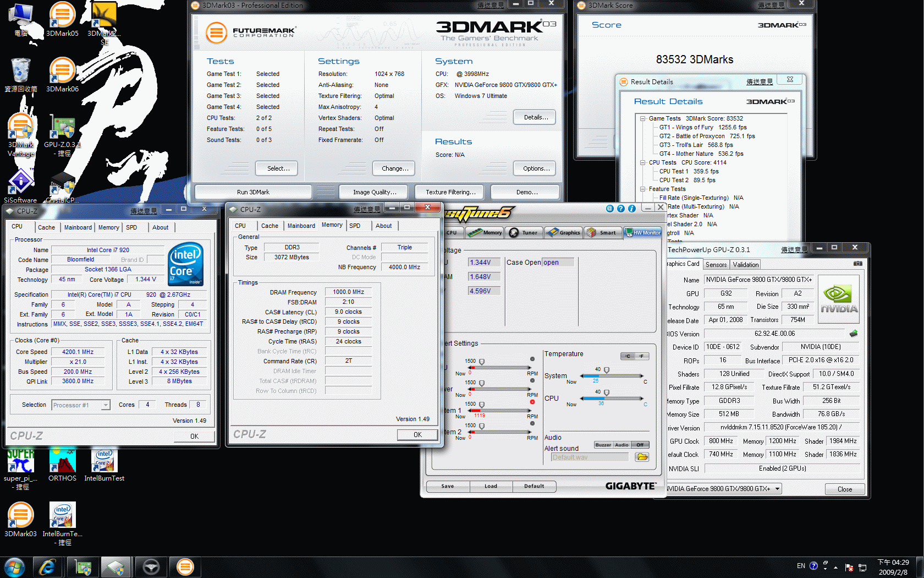Set alert sound to Buzzer
924x578 pixels.
click(x=603, y=445)
